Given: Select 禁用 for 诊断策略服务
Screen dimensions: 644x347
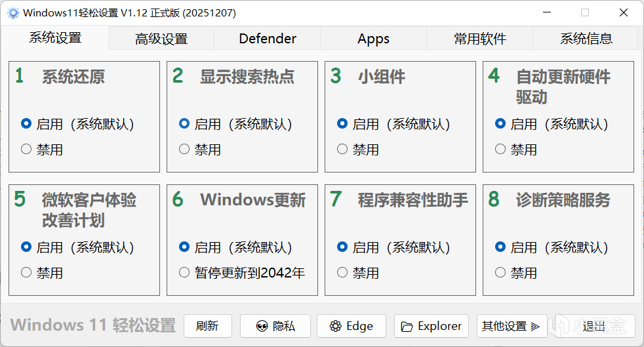Looking at the screenshot, I should click(x=500, y=273).
